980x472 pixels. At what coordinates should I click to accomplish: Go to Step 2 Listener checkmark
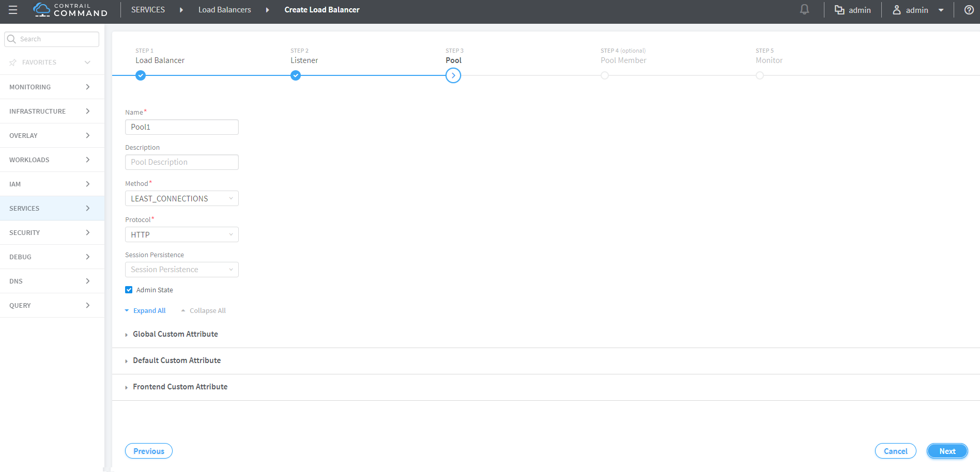coord(296,75)
